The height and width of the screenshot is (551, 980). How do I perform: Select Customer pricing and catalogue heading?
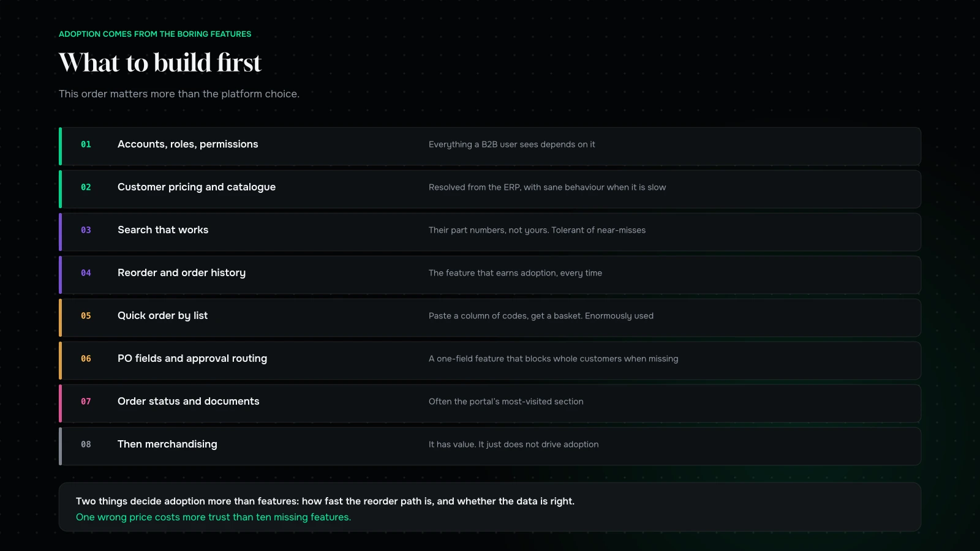pos(197,187)
